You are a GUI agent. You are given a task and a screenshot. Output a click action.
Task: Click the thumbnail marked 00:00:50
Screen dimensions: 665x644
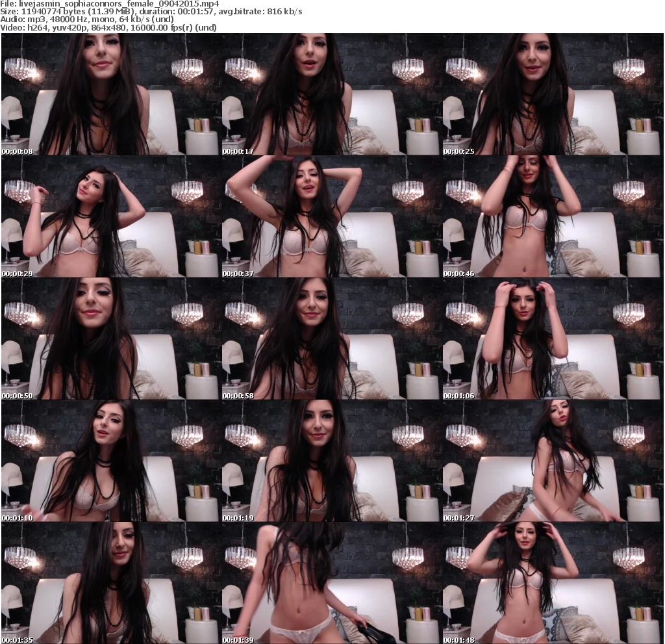coord(111,339)
